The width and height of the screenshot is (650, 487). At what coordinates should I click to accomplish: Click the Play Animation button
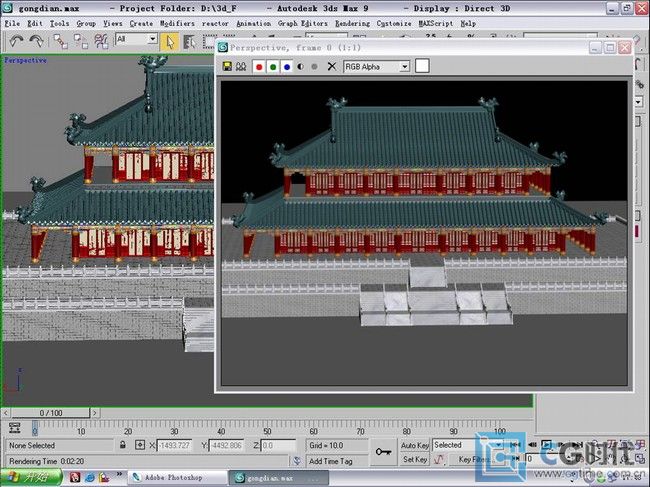click(x=547, y=445)
